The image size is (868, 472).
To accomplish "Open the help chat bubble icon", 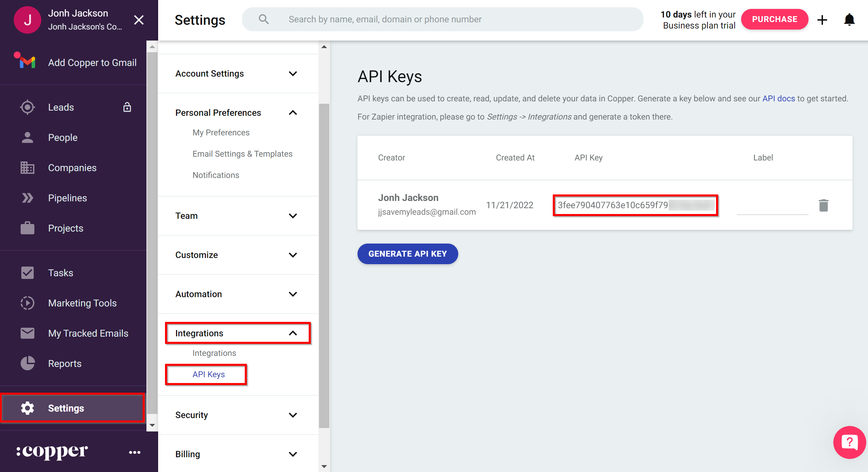I will (850, 442).
